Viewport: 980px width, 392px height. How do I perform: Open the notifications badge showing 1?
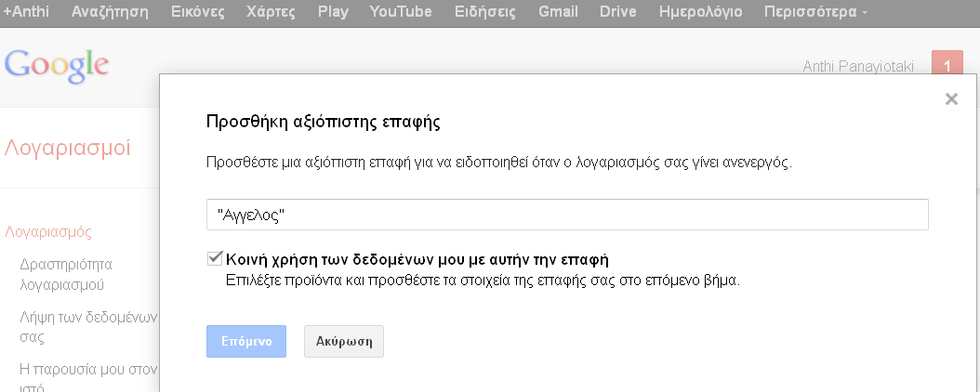click(947, 66)
